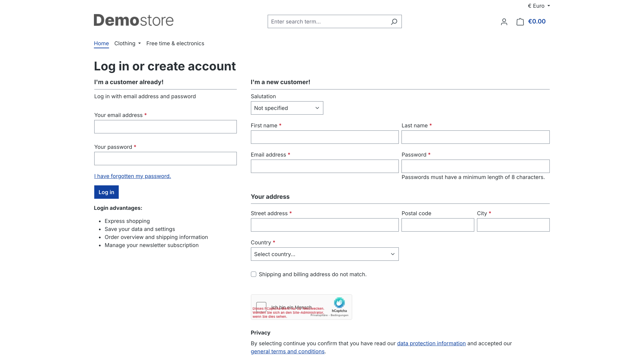Screen dimensions: 644x362
Task: Open the forgotten password link
Action: coord(132,176)
